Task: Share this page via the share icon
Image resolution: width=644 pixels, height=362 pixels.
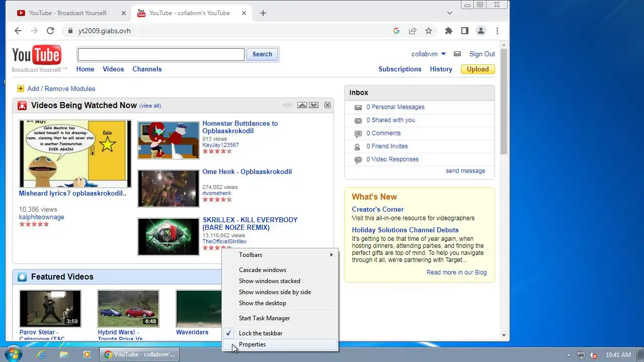Action: click(413, 31)
